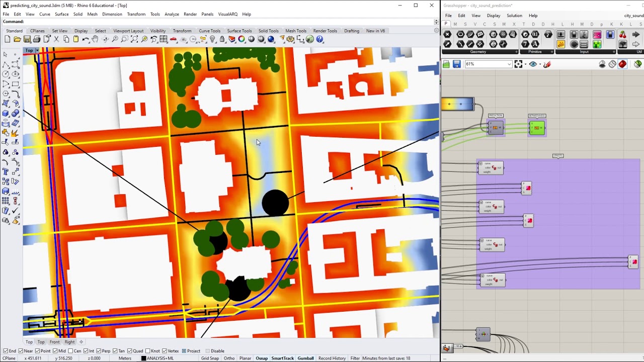Enable wireframe preview icon in Grasshopper

tap(612, 64)
